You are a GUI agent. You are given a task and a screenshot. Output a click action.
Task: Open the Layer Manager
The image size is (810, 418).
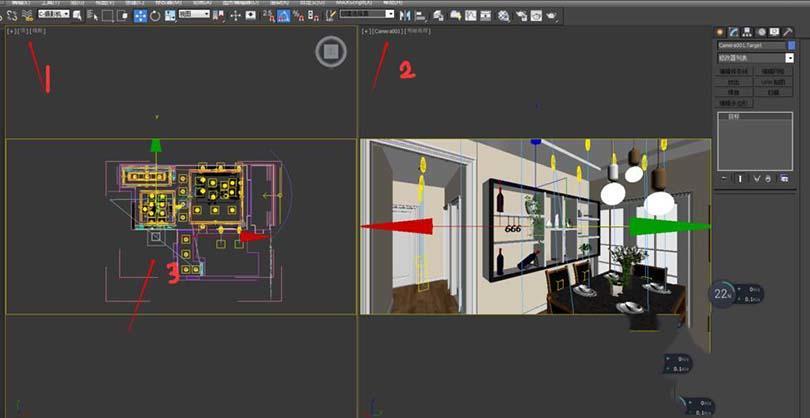pyautogui.click(x=438, y=16)
